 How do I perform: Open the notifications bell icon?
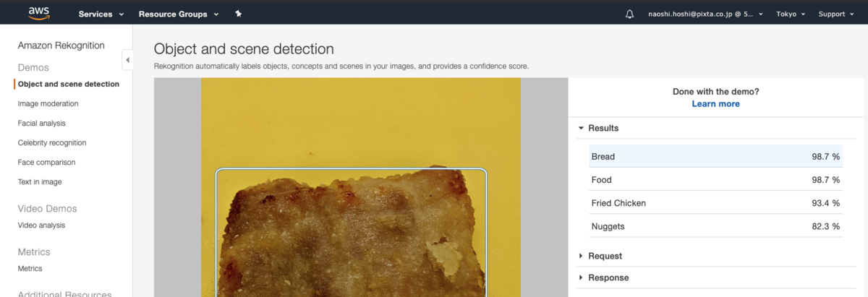coord(629,14)
